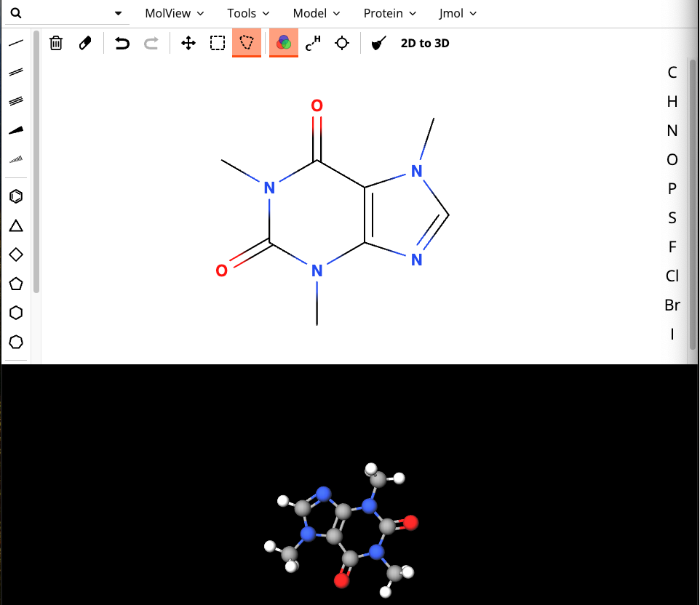700x605 pixels.
Task: Toggle colored atom rendering
Action: (283, 43)
